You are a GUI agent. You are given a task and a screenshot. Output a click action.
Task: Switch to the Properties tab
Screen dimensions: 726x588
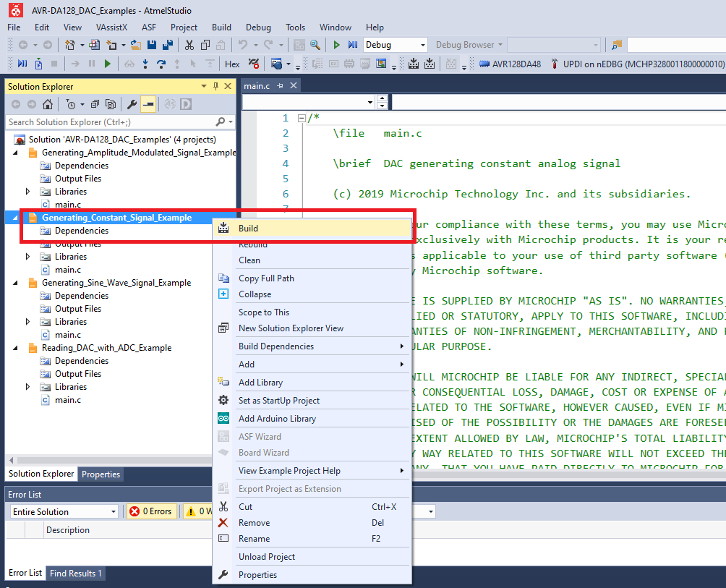[101, 474]
